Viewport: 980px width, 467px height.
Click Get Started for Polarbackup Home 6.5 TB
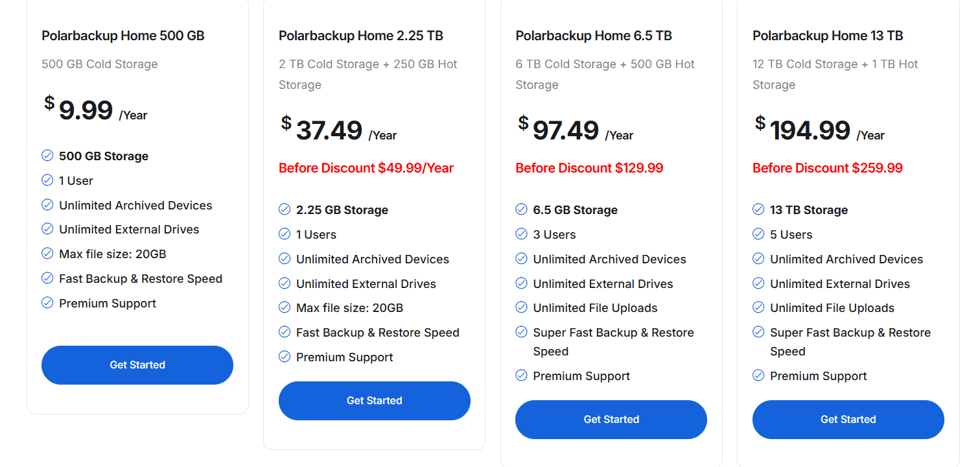click(611, 419)
